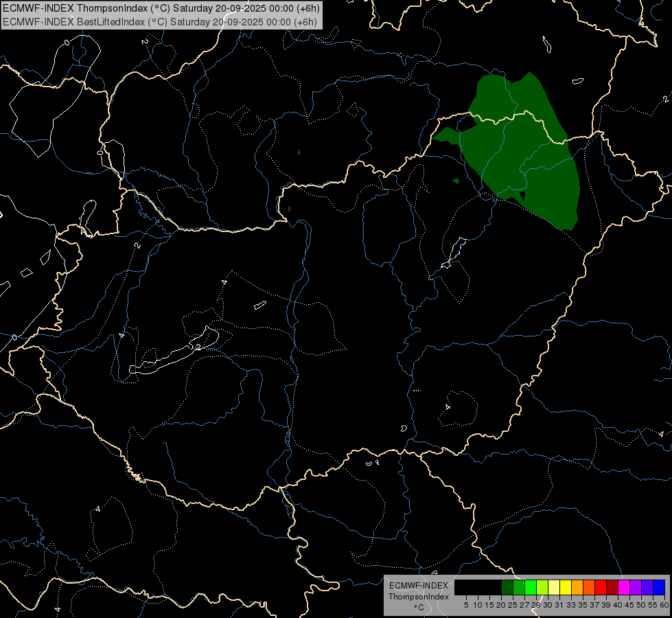The width and height of the screenshot is (672, 618).
Task: Click the elongated lake outline in map center-left
Action: pos(174,352)
